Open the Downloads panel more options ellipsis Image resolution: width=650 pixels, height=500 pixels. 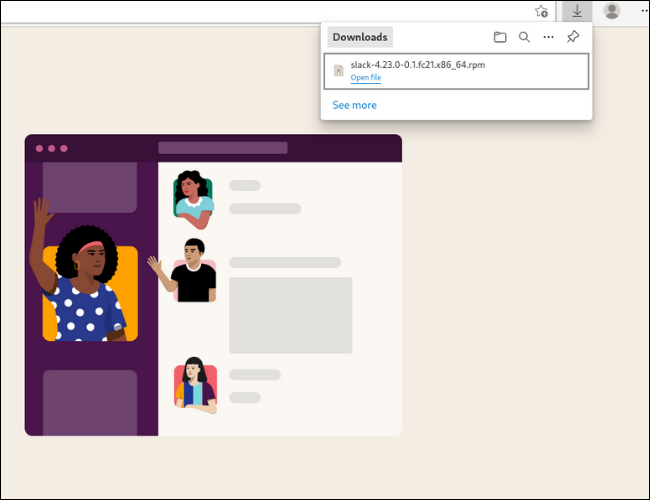click(x=548, y=37)
